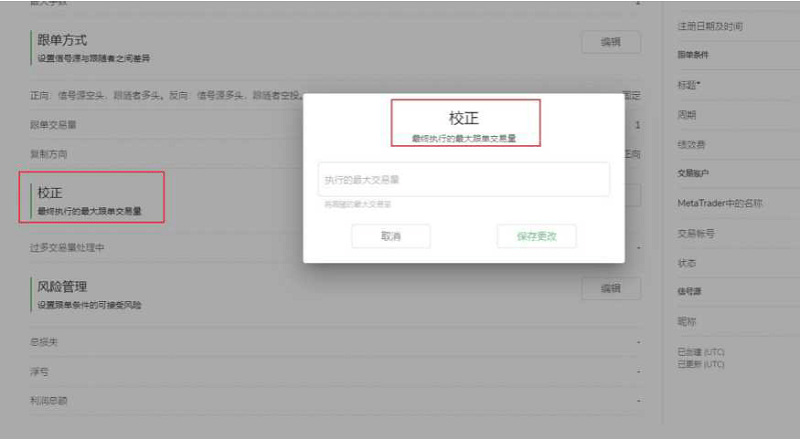Image resolution: width=800 pixels, height=439 pixels.
Task: Click the 已创建 (UTC) text
Action: [701, 352]
